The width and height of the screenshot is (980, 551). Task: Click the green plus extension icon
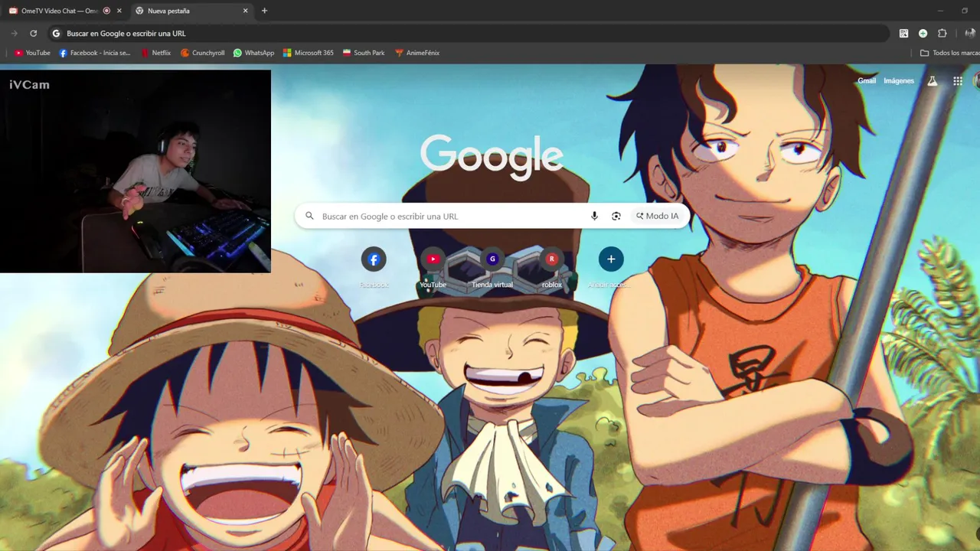pyautogui.click(x=923, y=34)
